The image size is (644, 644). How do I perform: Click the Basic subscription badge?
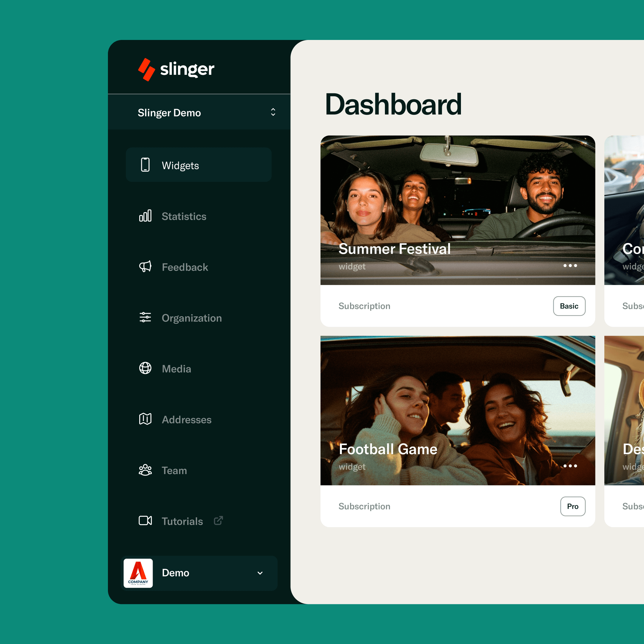point(569,306)
